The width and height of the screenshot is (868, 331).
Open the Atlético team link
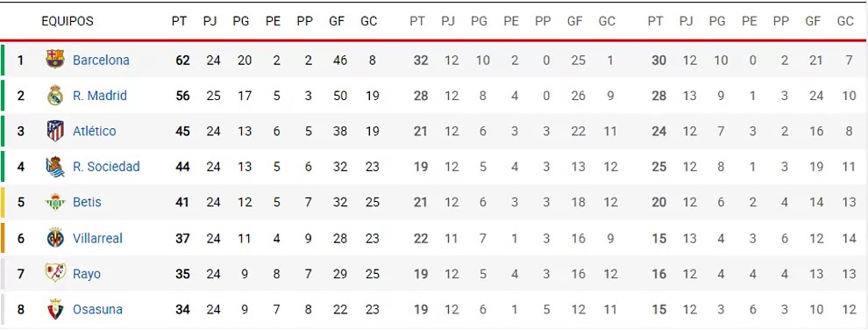point(95,131)
